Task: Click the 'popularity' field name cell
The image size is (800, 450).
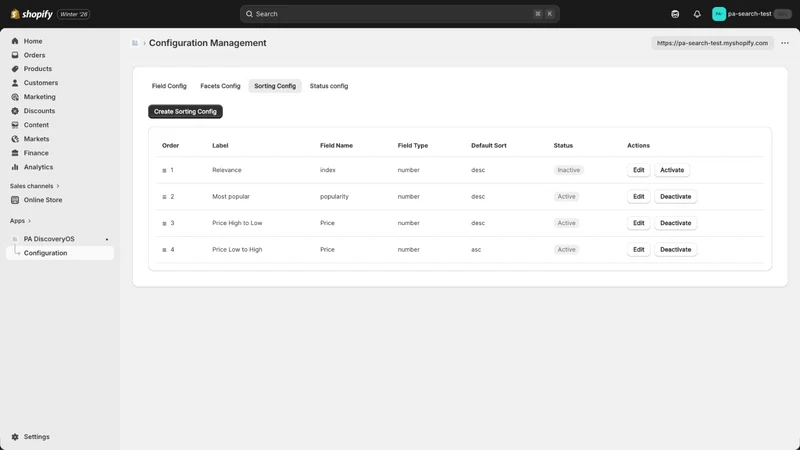Action: pyautogui.click(x=334, y=196)
